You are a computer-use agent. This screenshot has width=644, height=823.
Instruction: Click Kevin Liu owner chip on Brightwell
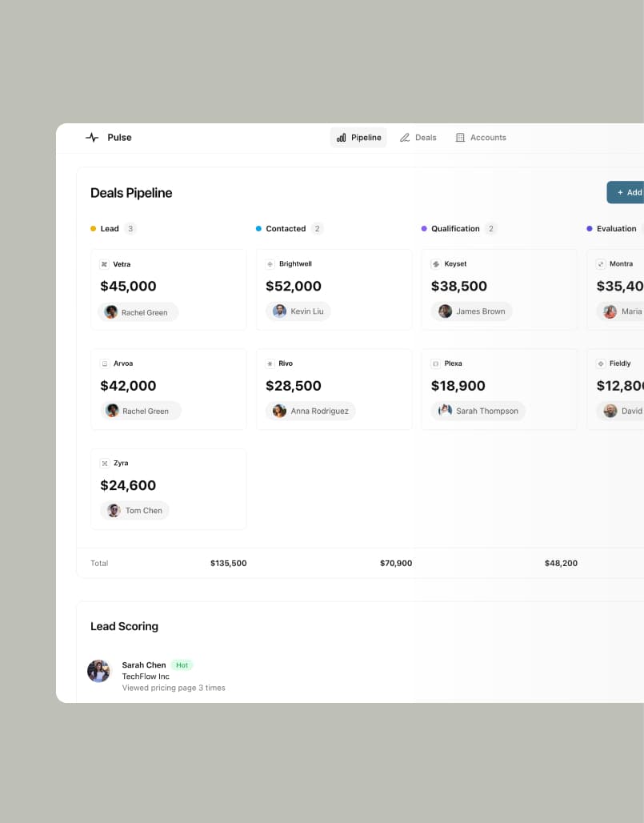(298, 311)
